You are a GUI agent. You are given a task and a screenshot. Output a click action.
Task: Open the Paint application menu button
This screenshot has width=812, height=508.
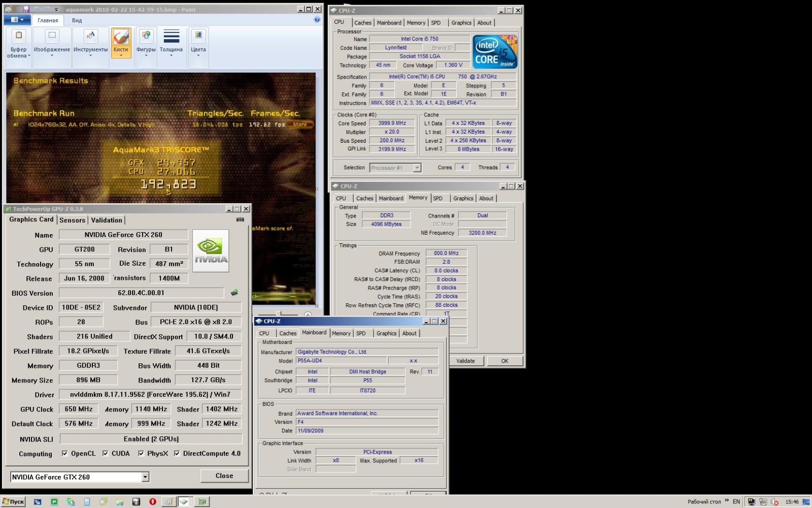coord(17,20)
